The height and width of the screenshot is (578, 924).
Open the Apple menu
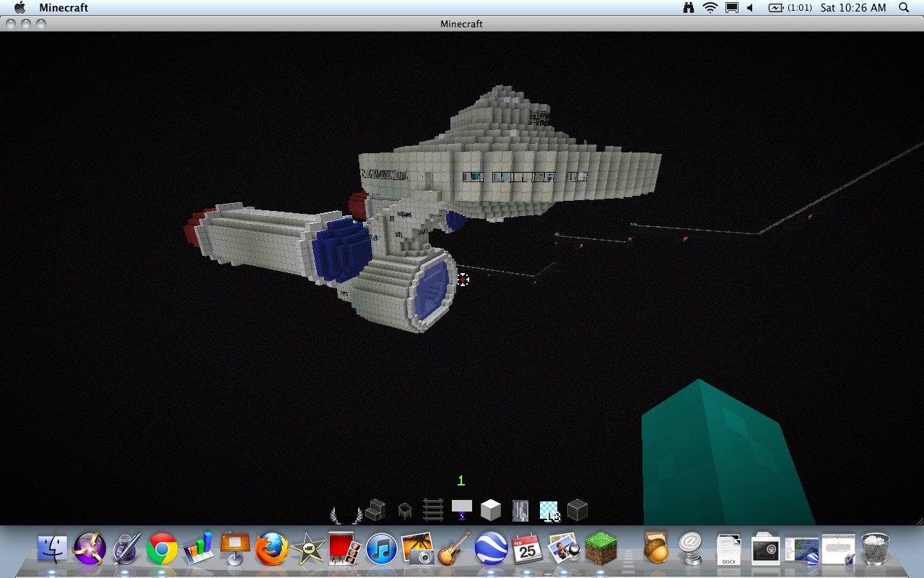point(19,8)
